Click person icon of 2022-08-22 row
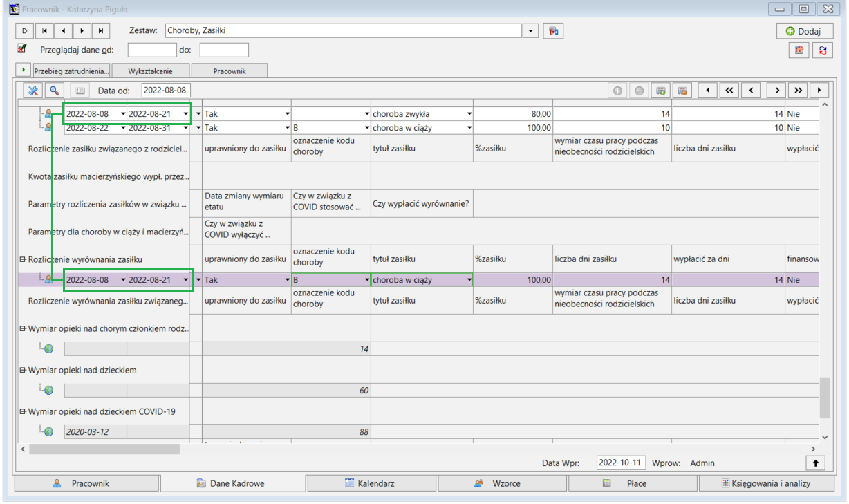This screenshot has width=849, height=504. pos(48,127)
